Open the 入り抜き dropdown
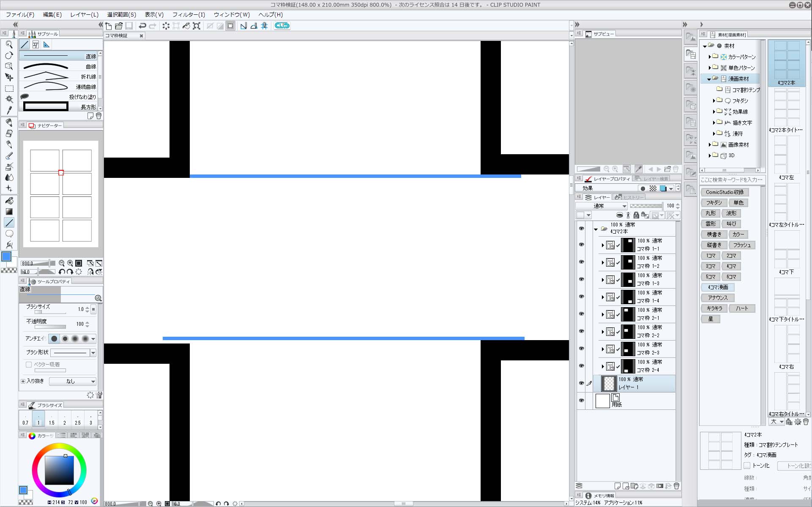This screenshot has width=812, height=507. [73, 381]
